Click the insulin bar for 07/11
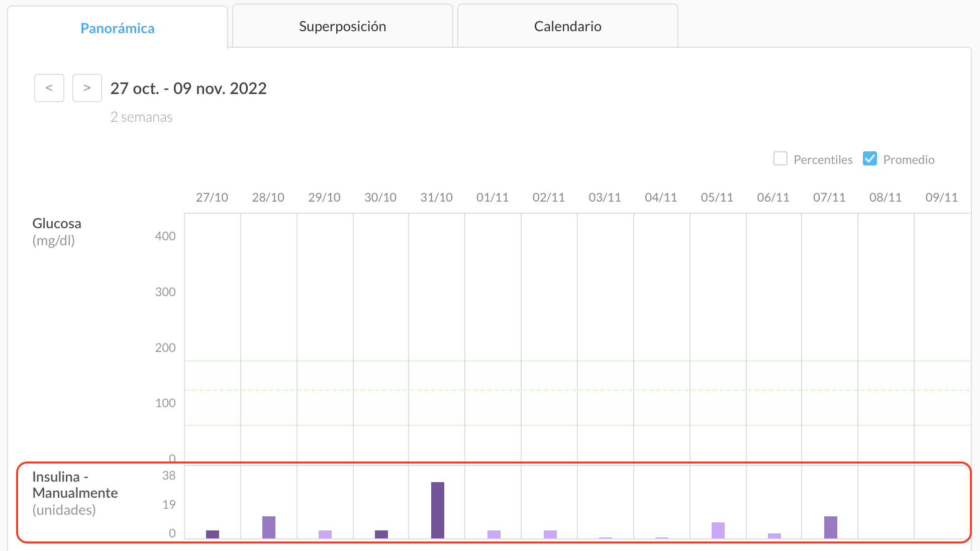 pyautogui.click(x=831, y=527)
